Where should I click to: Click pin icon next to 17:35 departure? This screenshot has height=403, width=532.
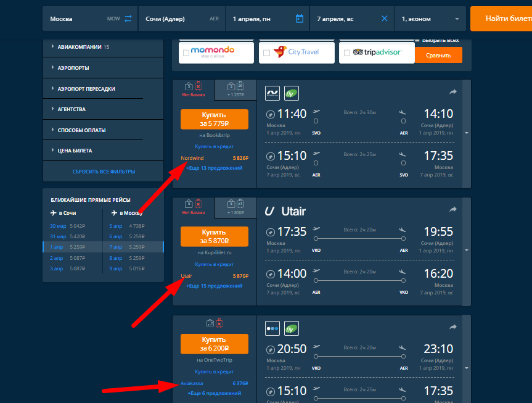[271, 233]
